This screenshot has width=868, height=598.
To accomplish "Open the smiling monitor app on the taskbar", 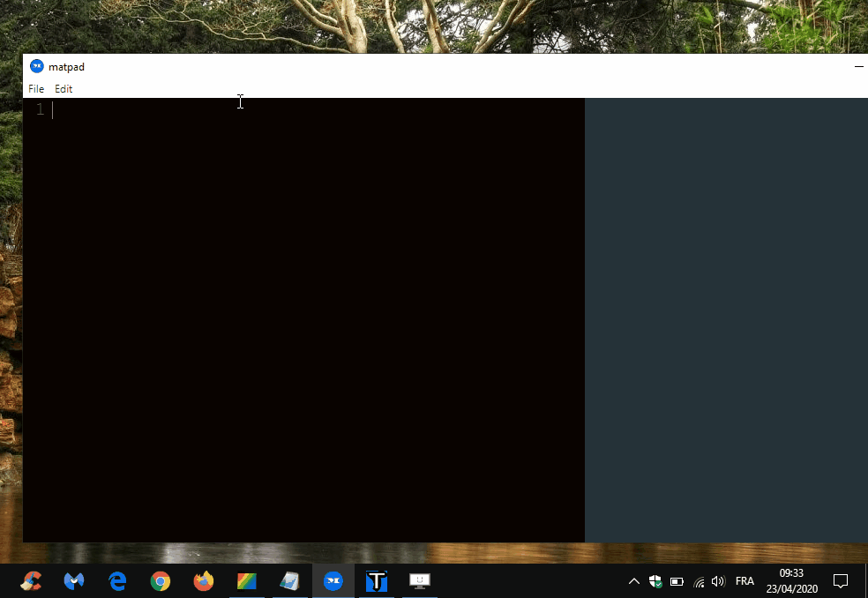I will (420, 581).
